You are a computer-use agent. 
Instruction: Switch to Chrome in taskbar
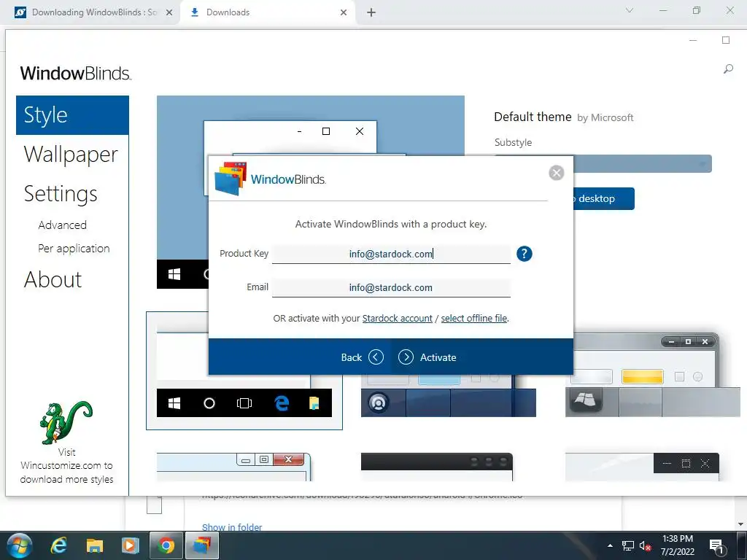pyautogui.click(x=166, y=545)
